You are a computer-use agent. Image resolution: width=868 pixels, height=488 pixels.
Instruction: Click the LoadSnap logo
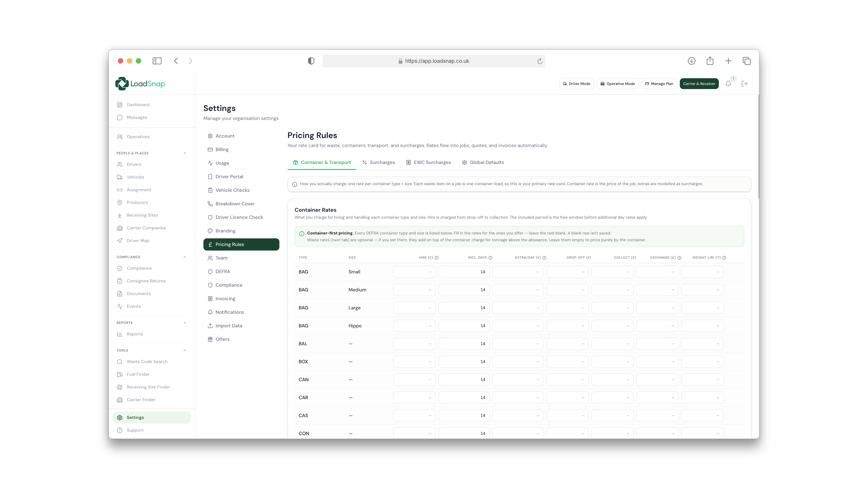tap(140, 84)
